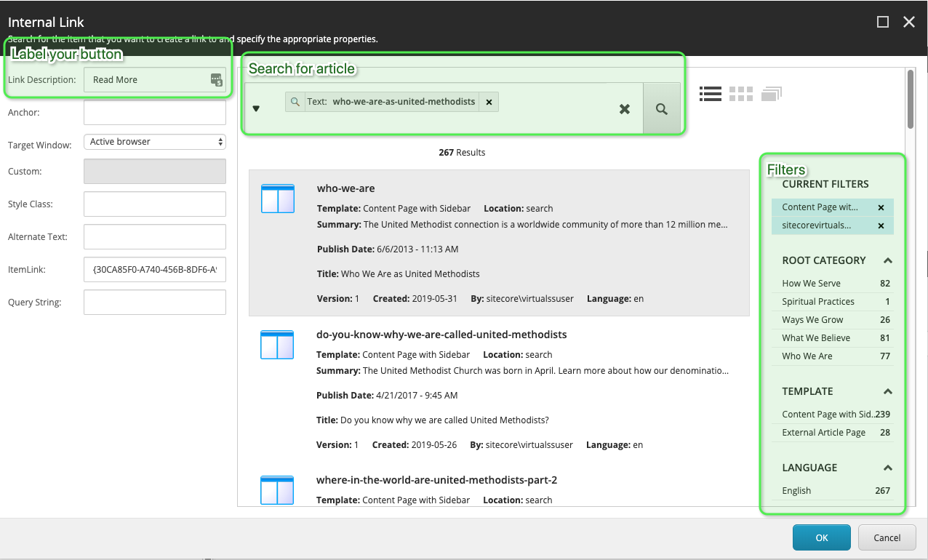The image size is (928, 560).
Task: Collapse the Template facet
Action: coord(887,391)
